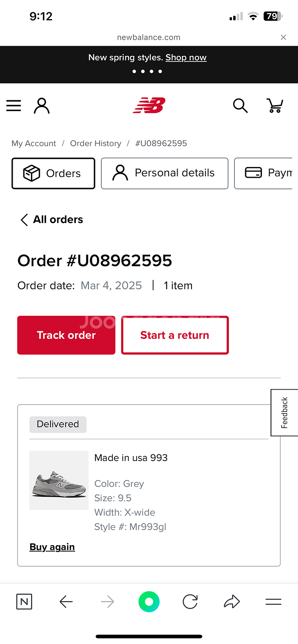Tap the share arrow in the browser bar
This screenshot has height=644, width=298.
coord(232,602)
